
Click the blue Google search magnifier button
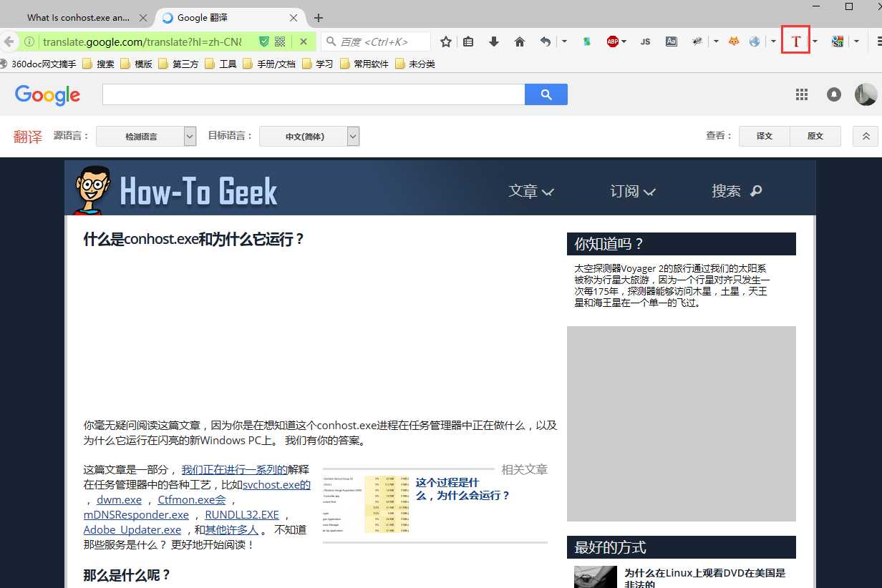(x=546, y=94)
